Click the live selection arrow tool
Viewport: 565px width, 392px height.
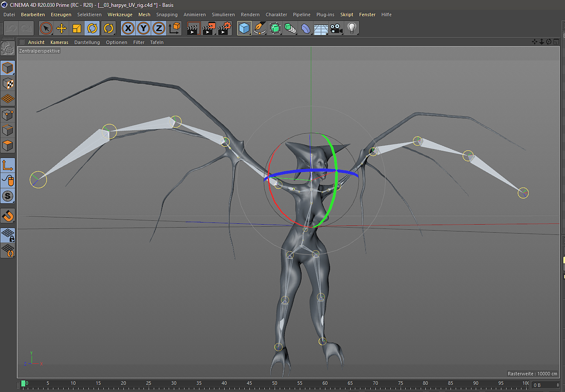[x=46, y=29]
